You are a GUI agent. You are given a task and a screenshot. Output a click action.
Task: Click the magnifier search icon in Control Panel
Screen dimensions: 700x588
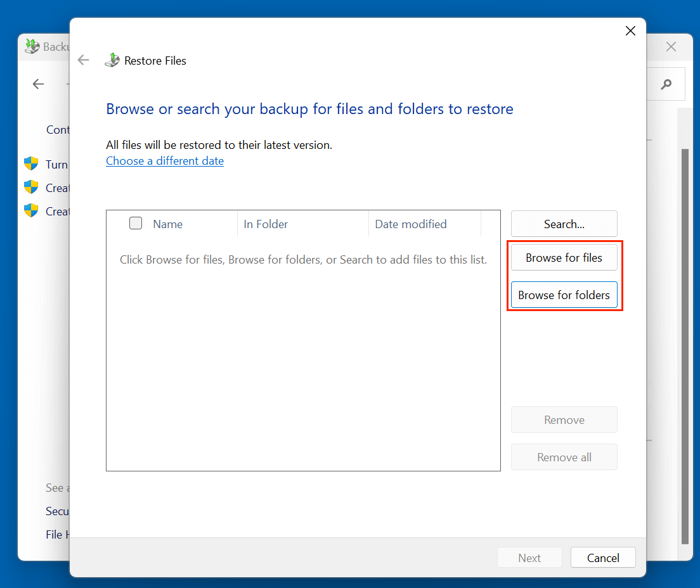coord(666,84)
